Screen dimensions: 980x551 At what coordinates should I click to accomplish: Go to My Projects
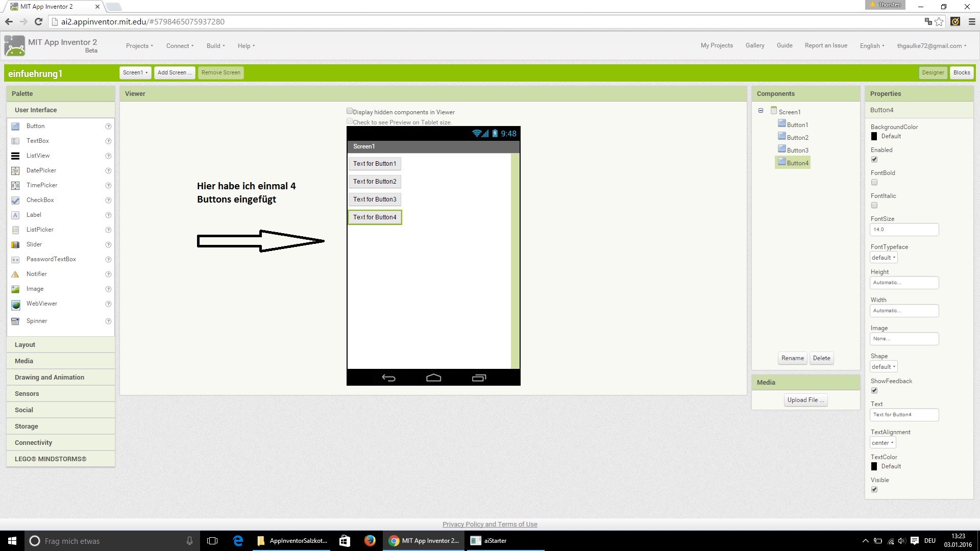[717, 45]
